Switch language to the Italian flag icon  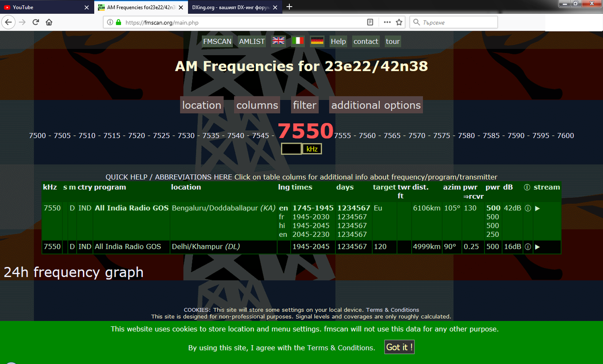coord(298,41)
